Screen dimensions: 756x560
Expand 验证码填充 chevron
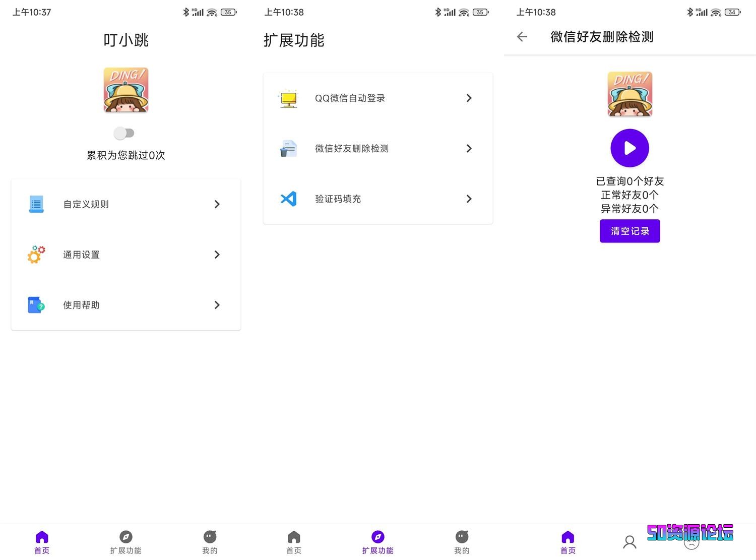(x=469, y=199)
